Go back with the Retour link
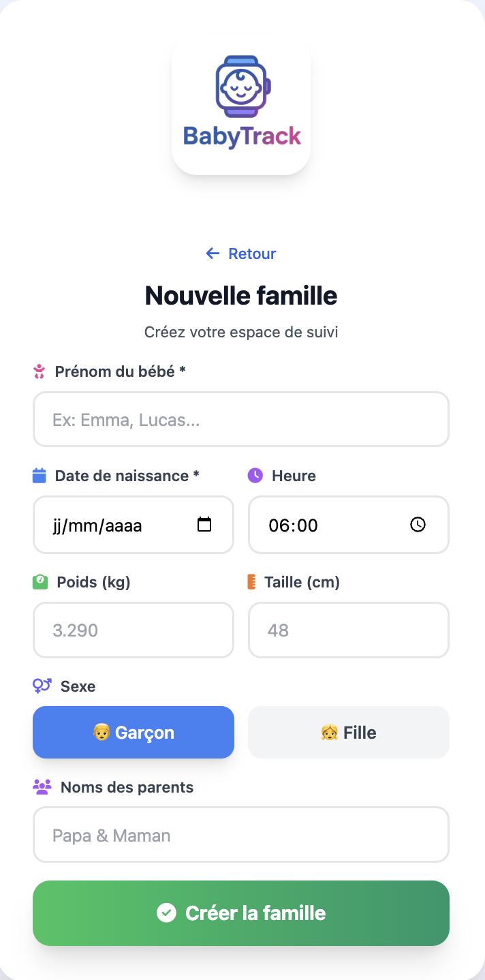The image size is (485, 980). (x=251, y=254)
